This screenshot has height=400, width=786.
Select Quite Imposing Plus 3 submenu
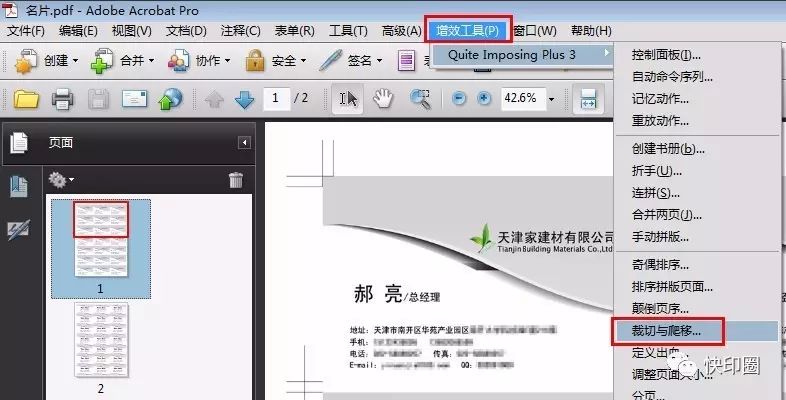pyautogui.click(x=523, y=55)
